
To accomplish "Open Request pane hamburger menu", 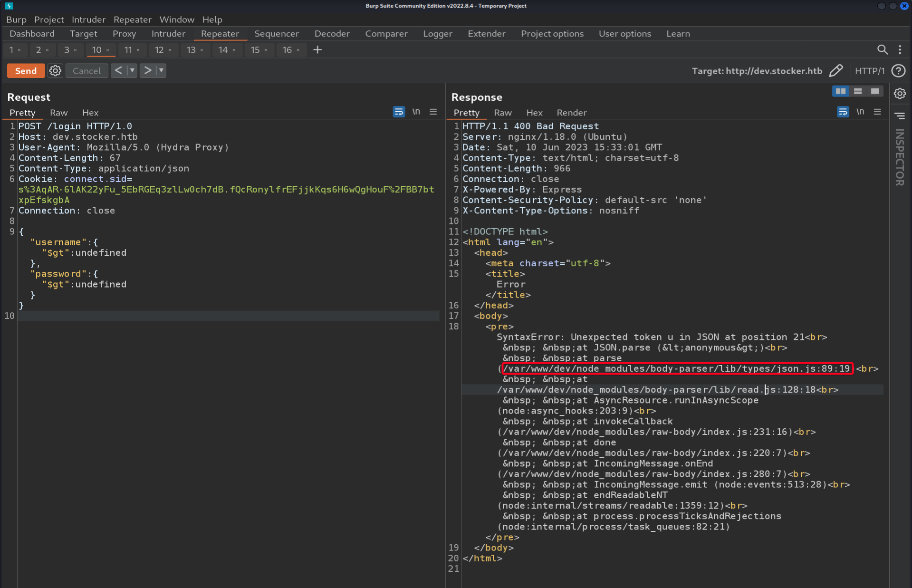I will coord(433,112).
